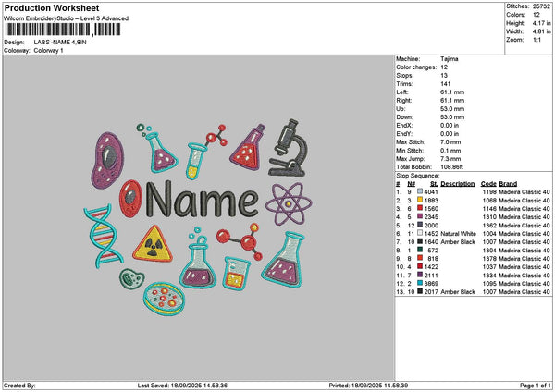This screenshot has height=392, width=555.
Task: Select the Amber Black swatch in stop 7
Action: (x=419, y=242)
